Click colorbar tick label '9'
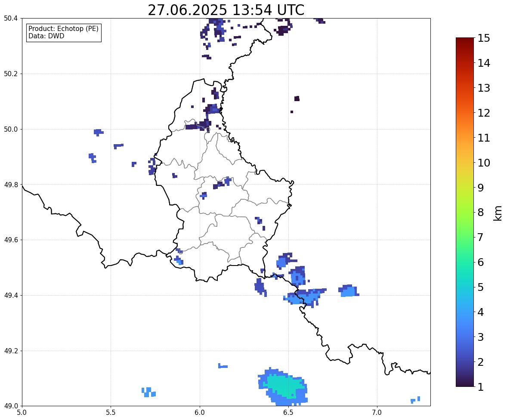 click(x=481, y=188)
